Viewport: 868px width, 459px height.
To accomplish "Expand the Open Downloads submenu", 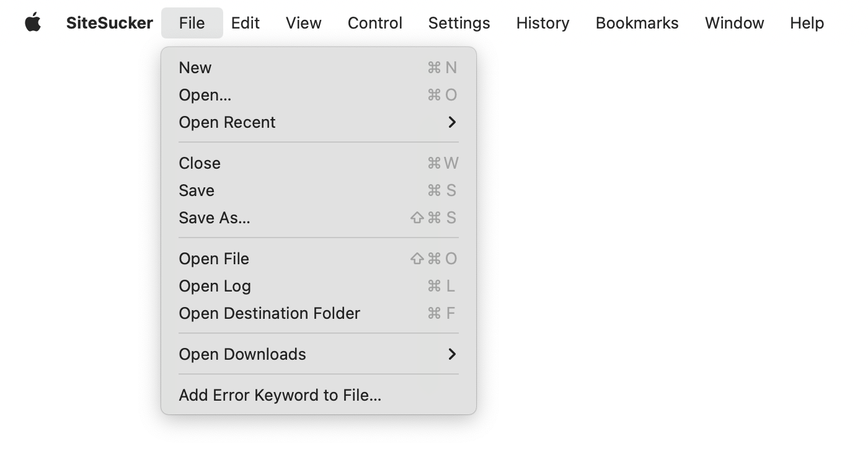I will pyautogui.click(x=242, y=354).
